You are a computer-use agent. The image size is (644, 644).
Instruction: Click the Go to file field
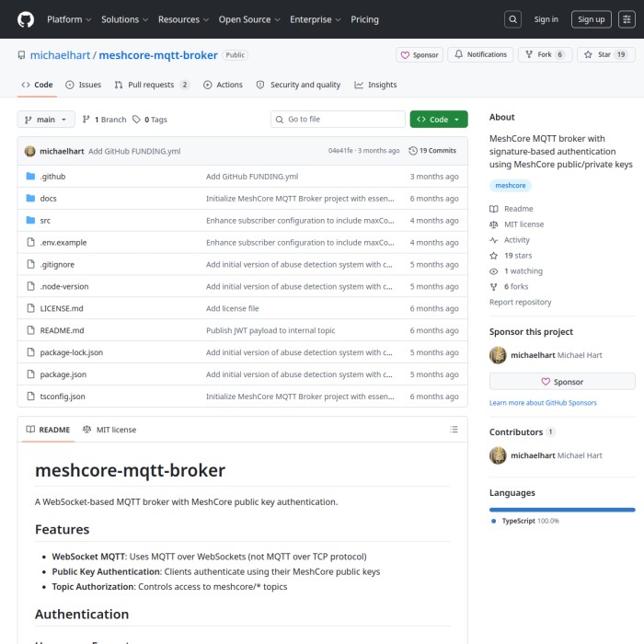click(338, 120)
